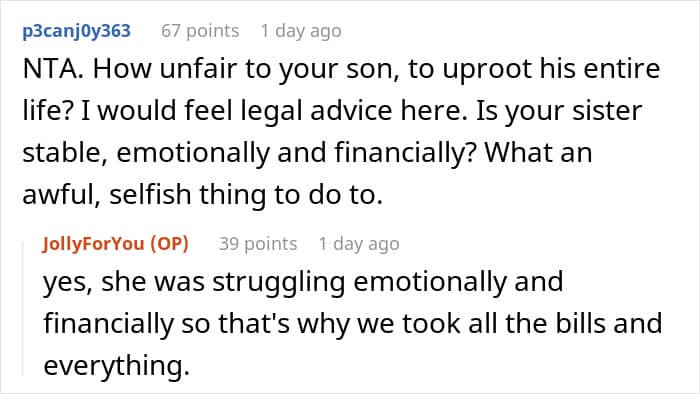This screenshot has width=700, height=394.
Task: Click the 67 points score
Action: tap(200, 31)
